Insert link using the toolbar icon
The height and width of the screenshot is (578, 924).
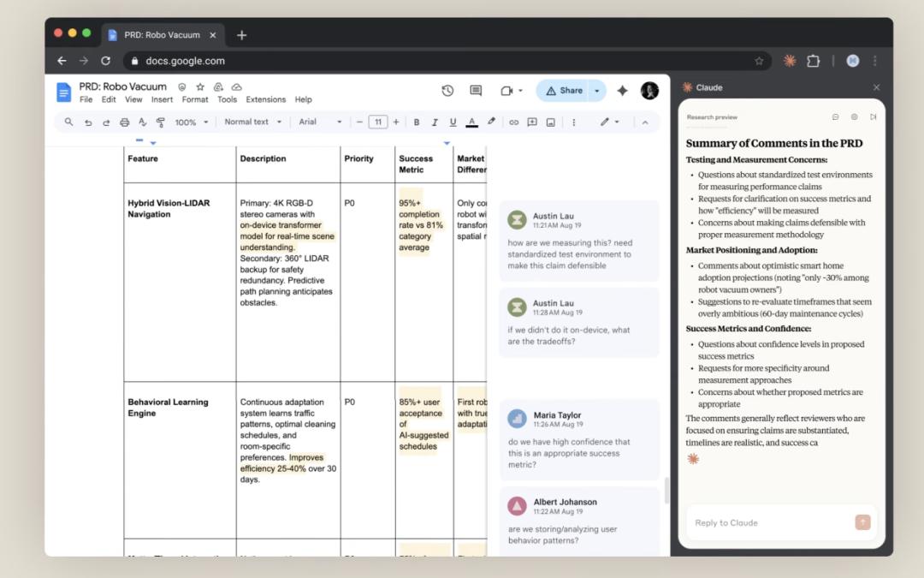pyautogui.click(x=513, y=122)
